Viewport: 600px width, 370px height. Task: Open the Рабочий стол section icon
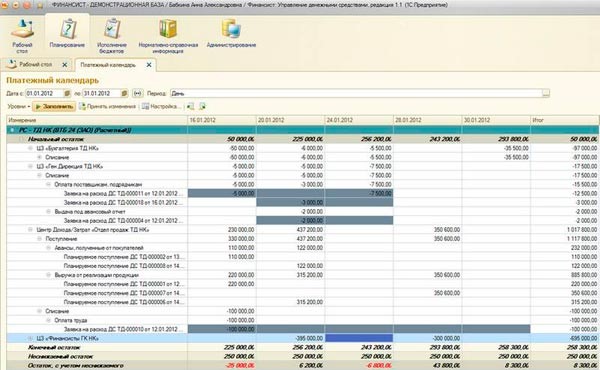point(22,36)
